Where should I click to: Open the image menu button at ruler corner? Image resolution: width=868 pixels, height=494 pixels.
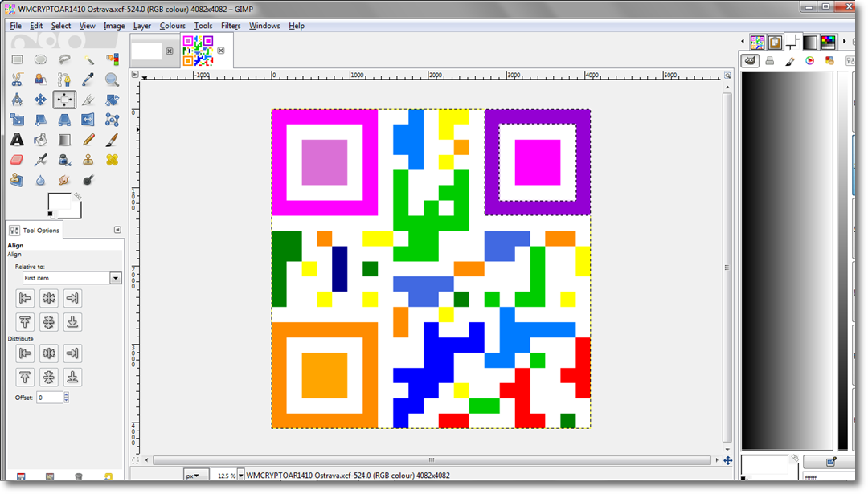point(135,74)
